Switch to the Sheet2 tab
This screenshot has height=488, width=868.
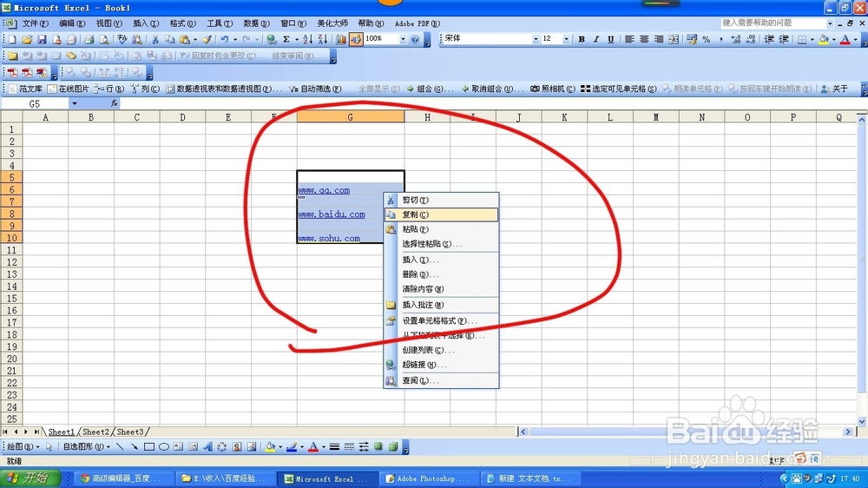95,432
